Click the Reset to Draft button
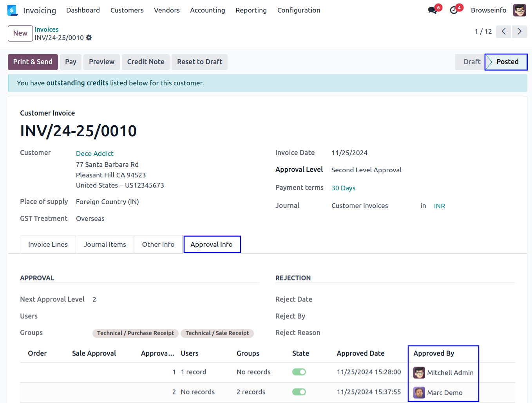 [x=199, y=62]
